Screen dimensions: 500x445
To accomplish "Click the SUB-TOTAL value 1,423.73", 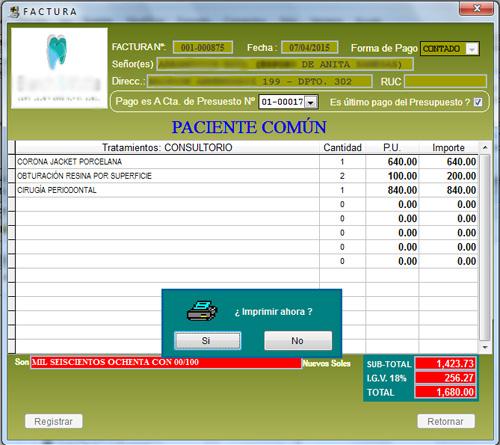I will click(x=445, y=364).
